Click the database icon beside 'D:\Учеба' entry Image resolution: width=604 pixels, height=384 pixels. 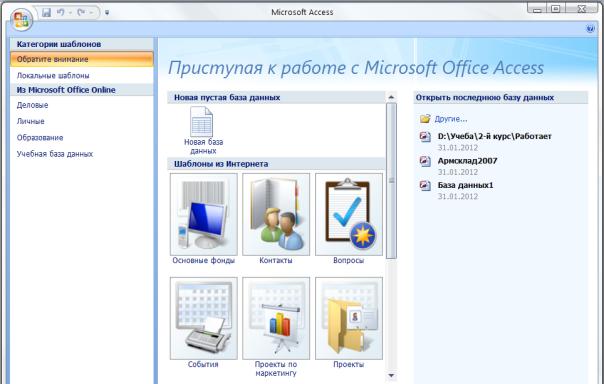click(425, 137)
